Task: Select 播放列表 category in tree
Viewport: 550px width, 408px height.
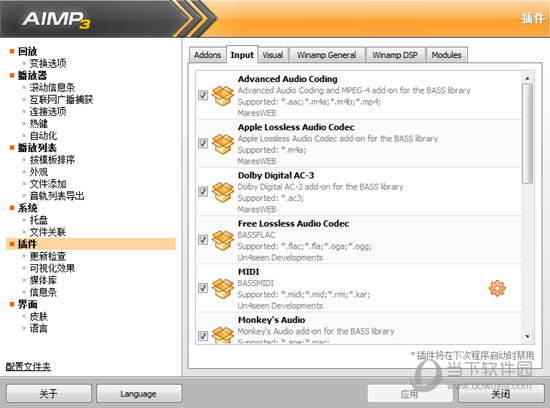Action: point(37,148)
